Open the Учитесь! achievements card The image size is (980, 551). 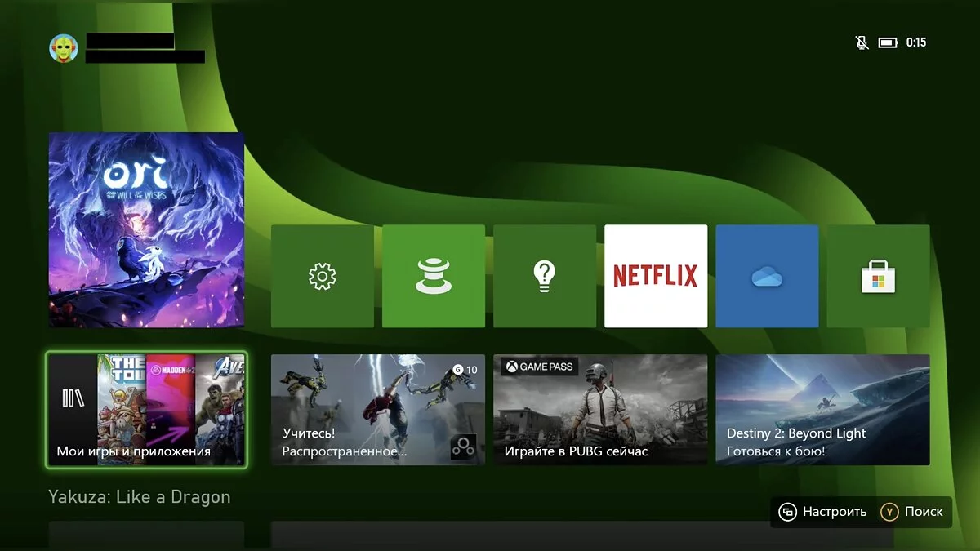tap(378, 410)
